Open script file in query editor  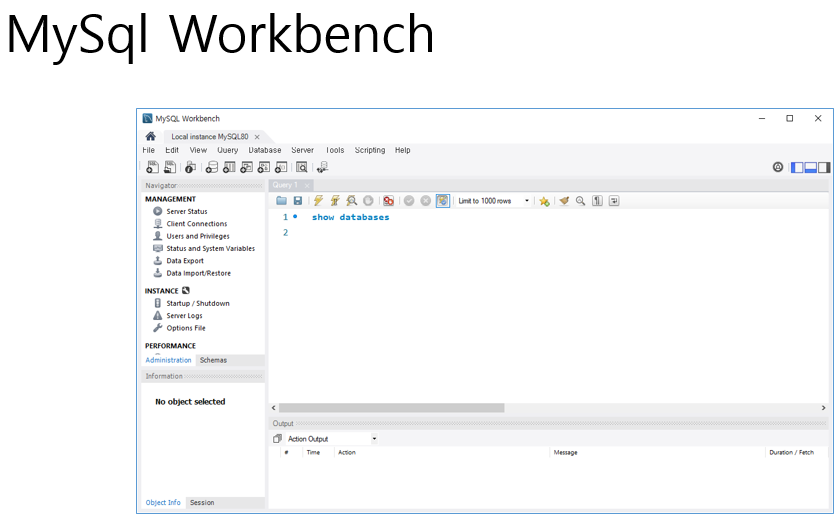(x=281, y=201)
